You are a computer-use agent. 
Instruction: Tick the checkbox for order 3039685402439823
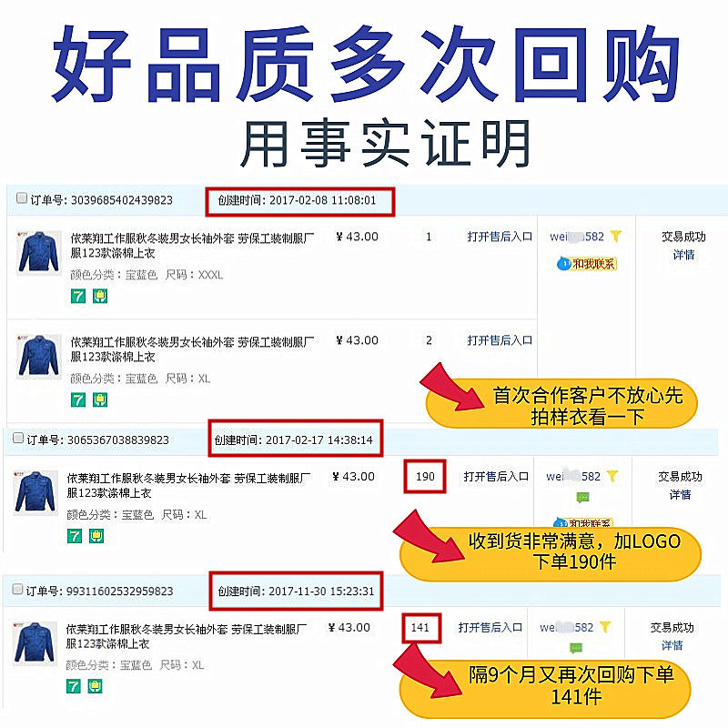point(21,198)
